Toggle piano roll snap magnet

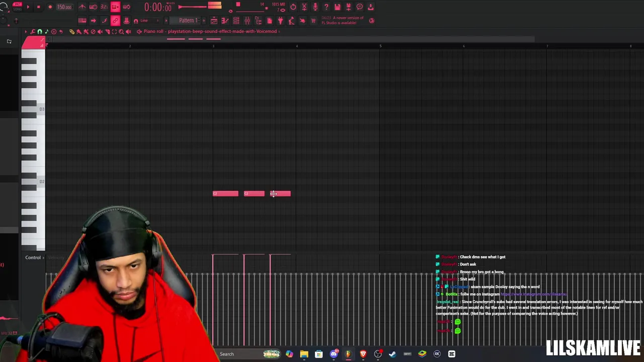click(40, 32)
